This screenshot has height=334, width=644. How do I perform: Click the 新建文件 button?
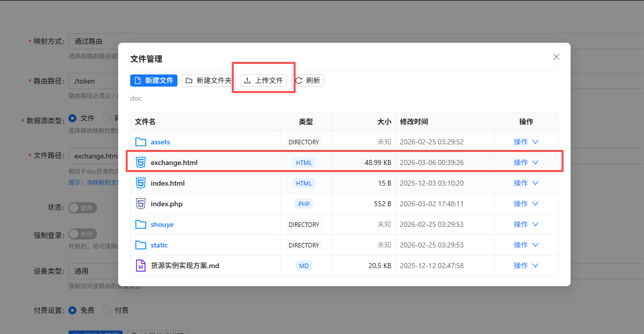[154, 80]
